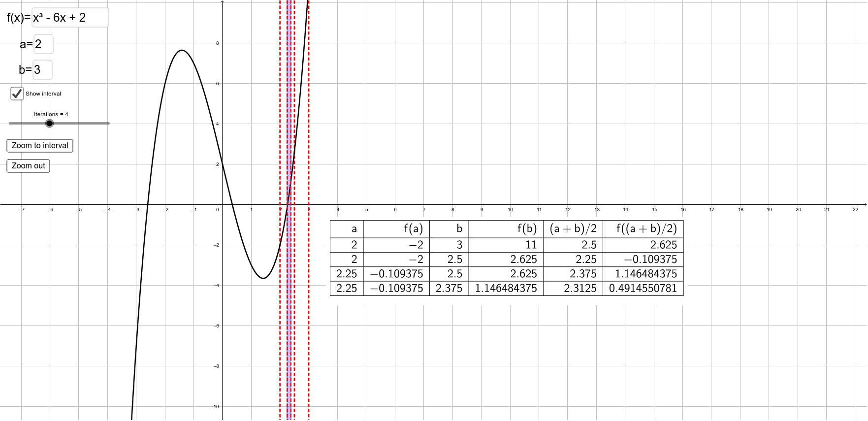
Task: Click the x-axis label 10
Action: tap(510, 210)
